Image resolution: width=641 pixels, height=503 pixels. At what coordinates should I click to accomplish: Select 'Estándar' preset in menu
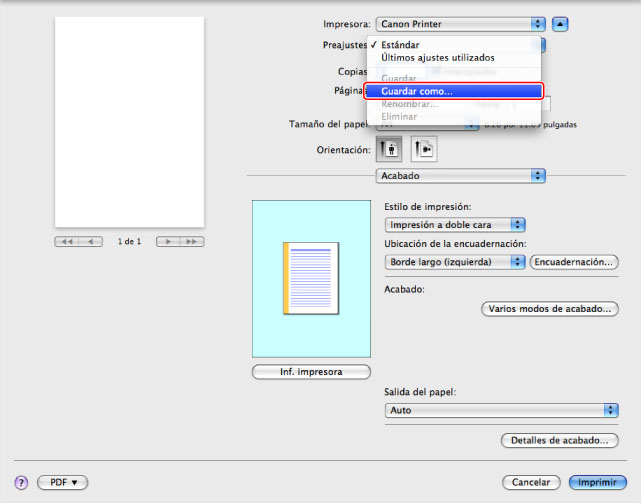[400, 45]
